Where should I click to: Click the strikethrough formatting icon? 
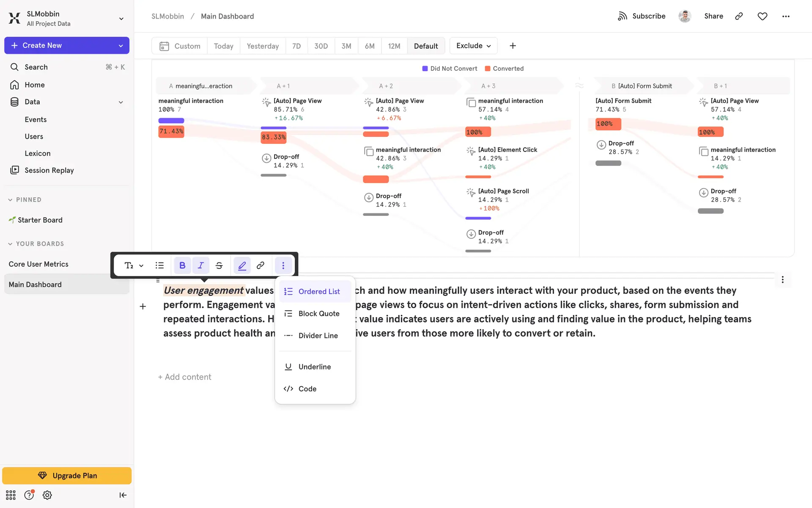(219, 265)
